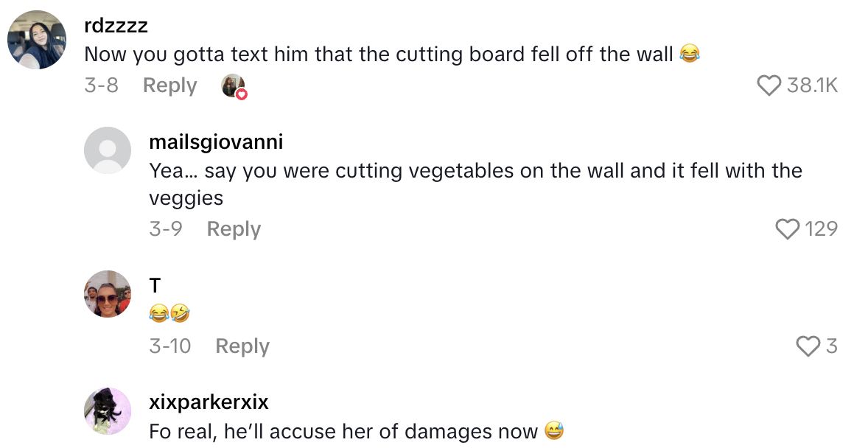Click the creator-liked avatar badge

pyautogui.click(x=234, y=86)
